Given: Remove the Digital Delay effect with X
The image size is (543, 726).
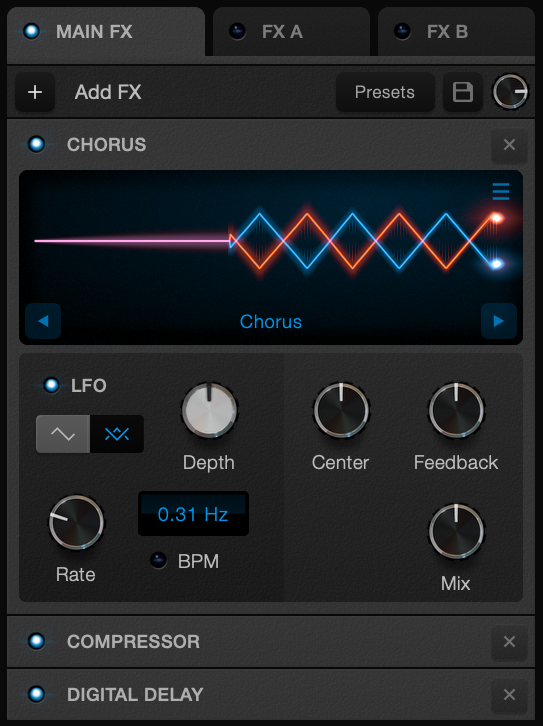Looking at the screenshot, I should click(x=509, y=695).
